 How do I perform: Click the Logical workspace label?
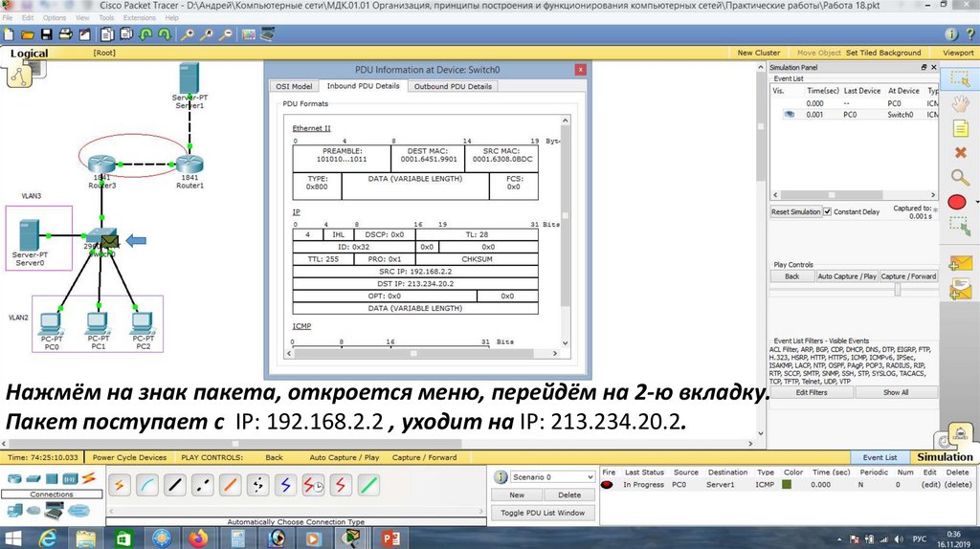click(29, 54)
